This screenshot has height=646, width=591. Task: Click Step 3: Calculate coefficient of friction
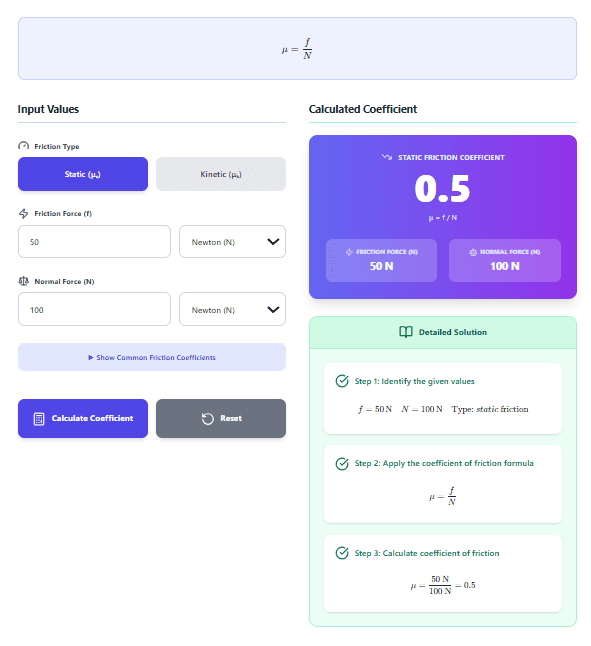click(x=427, y=553)
